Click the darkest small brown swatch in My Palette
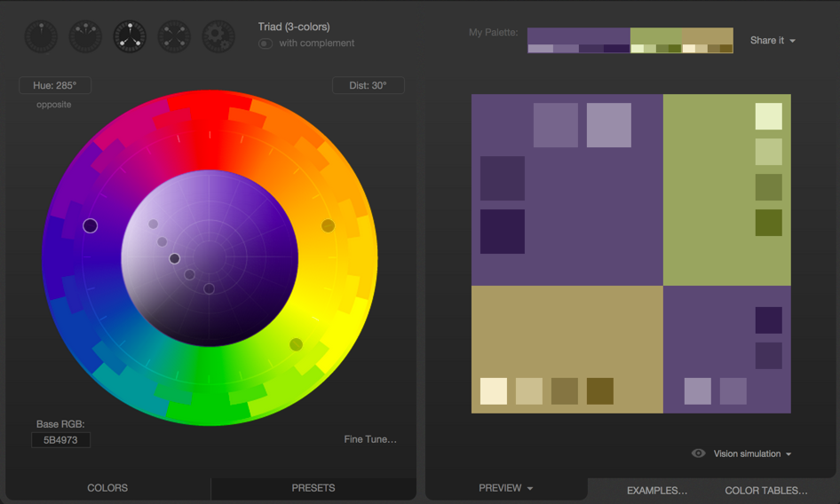 coord(725,49)
